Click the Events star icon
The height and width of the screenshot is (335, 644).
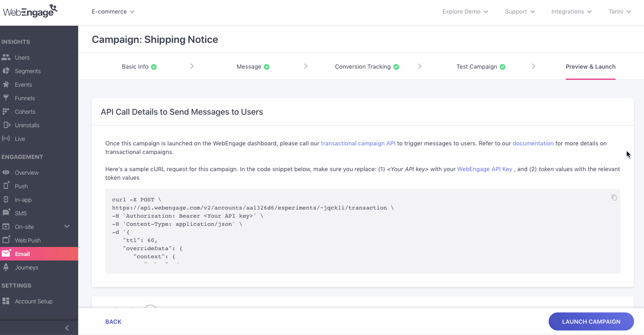pyautogui.click(x=6, y=84)
